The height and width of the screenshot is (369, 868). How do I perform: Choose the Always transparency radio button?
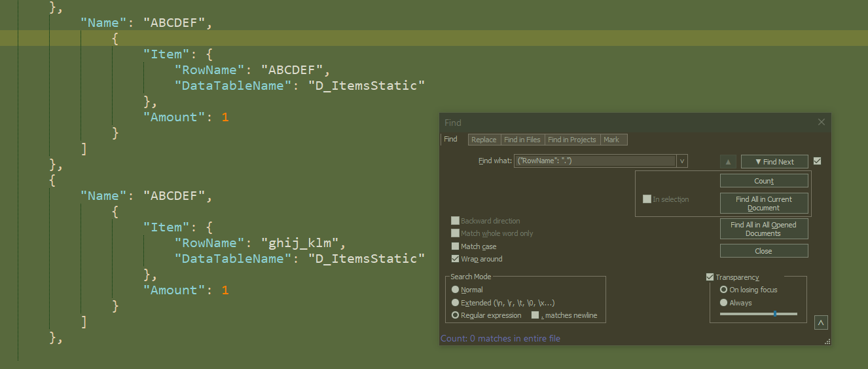tap(723, 303)
